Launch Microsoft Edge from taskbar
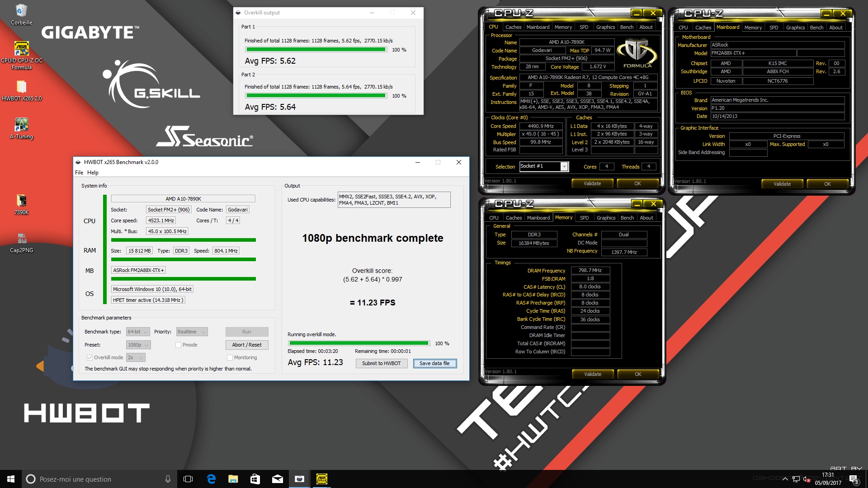The height and width of the screenshot is (488, 868). pos(211,479)
